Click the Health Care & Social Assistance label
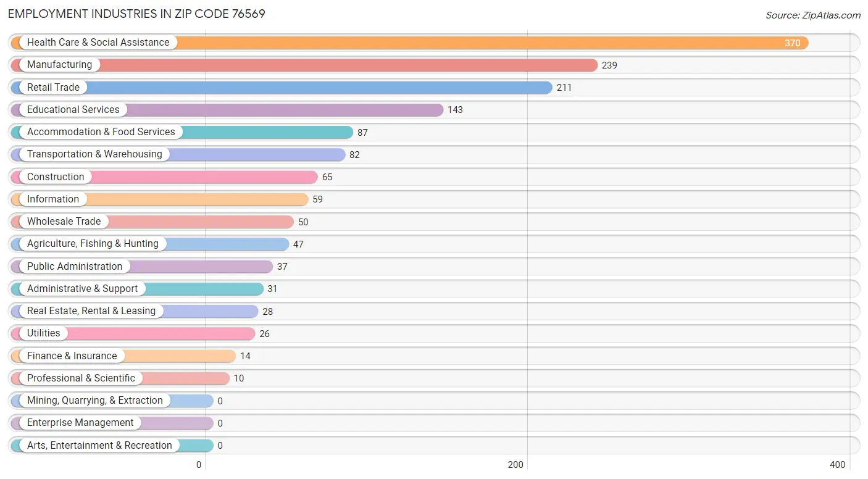The height and width of the screenshot is (479, 868). click(x=98, y=43)
